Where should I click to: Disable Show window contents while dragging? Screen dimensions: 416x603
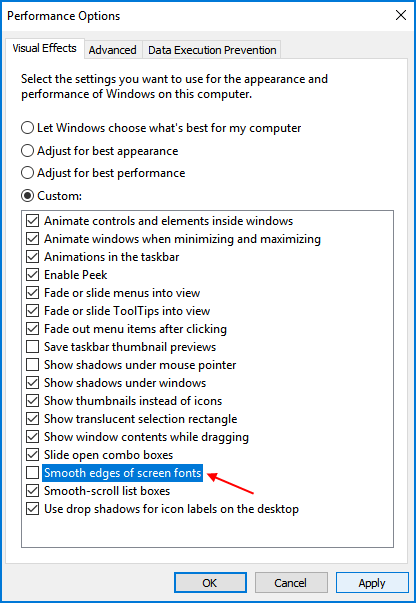click(33, 437)
